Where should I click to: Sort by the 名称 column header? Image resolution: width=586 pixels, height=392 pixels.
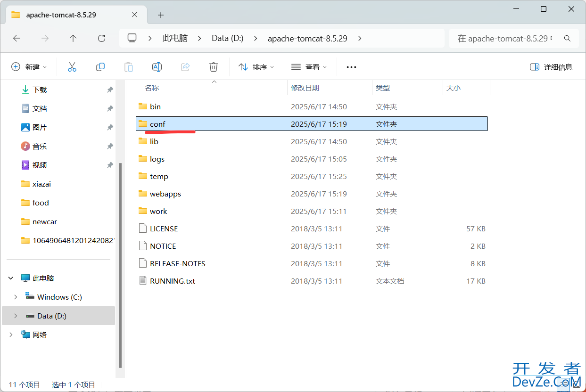point(151,88)
